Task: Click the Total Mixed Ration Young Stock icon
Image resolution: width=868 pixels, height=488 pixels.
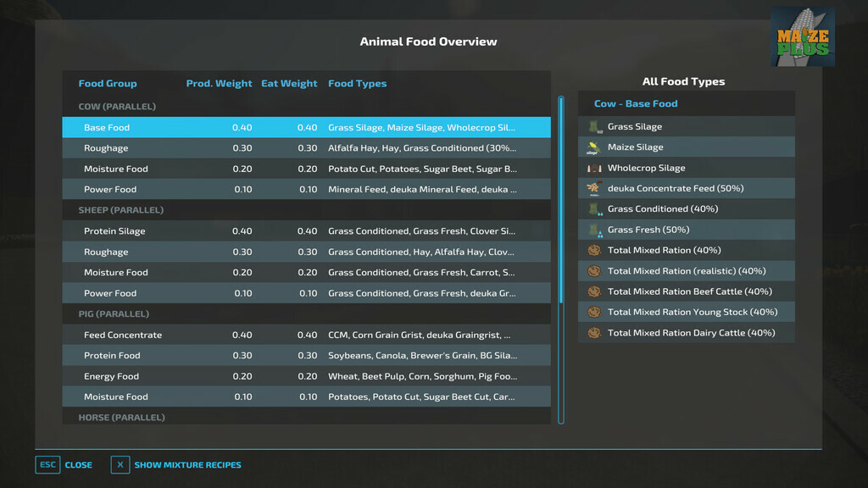Action: point(592,312)
